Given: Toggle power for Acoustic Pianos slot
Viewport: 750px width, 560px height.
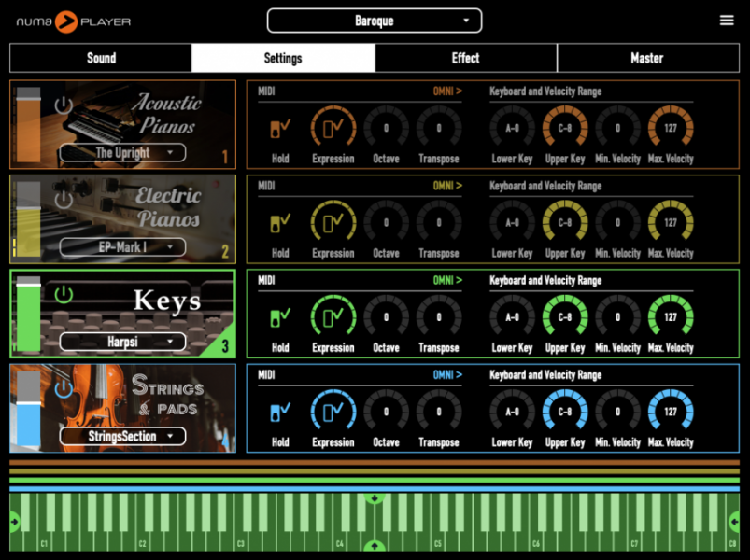Looking at the screenshot, I should (x=64, y=105).
